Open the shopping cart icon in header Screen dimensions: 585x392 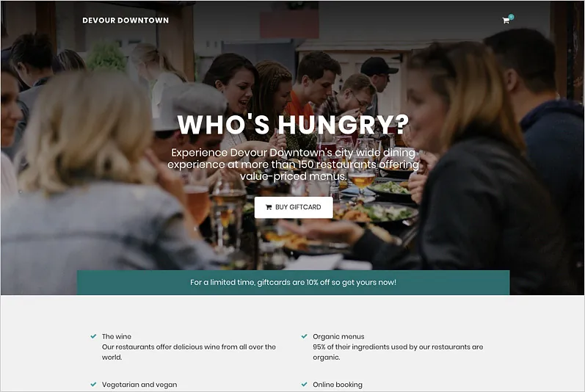[x=506, y=21]
